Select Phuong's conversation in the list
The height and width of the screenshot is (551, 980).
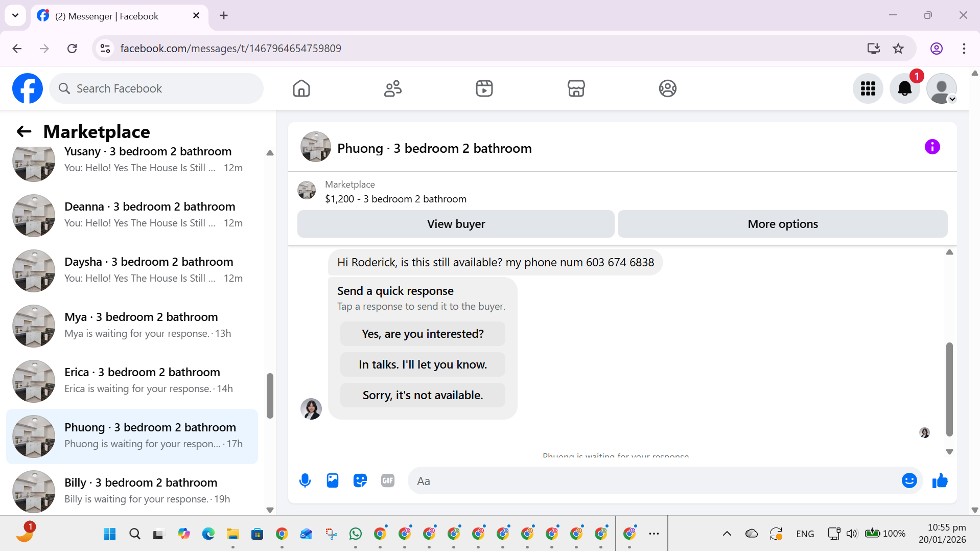pyautogui.click(x=132, y=436)
